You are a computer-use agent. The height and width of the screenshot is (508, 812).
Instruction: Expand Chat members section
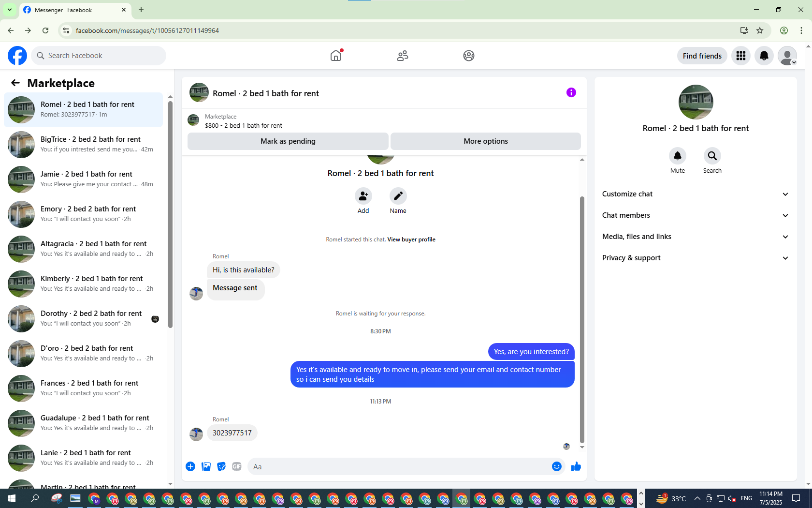(696, 215)
